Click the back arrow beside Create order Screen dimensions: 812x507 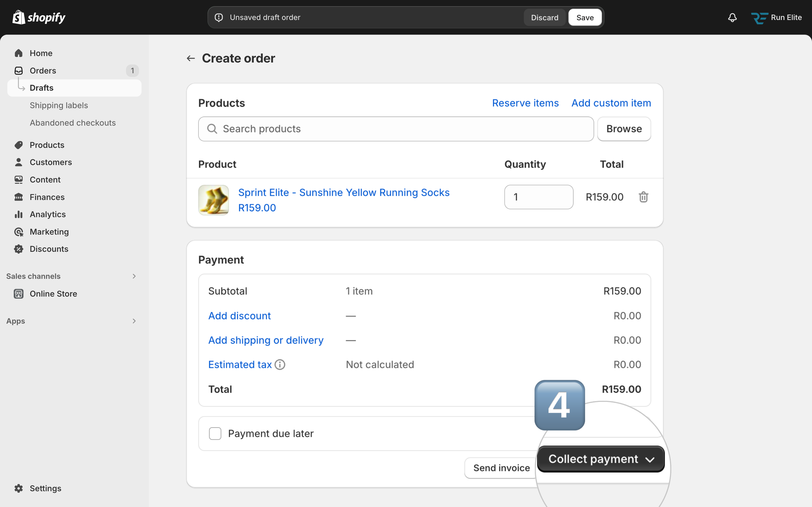click(x=191, y=58)
